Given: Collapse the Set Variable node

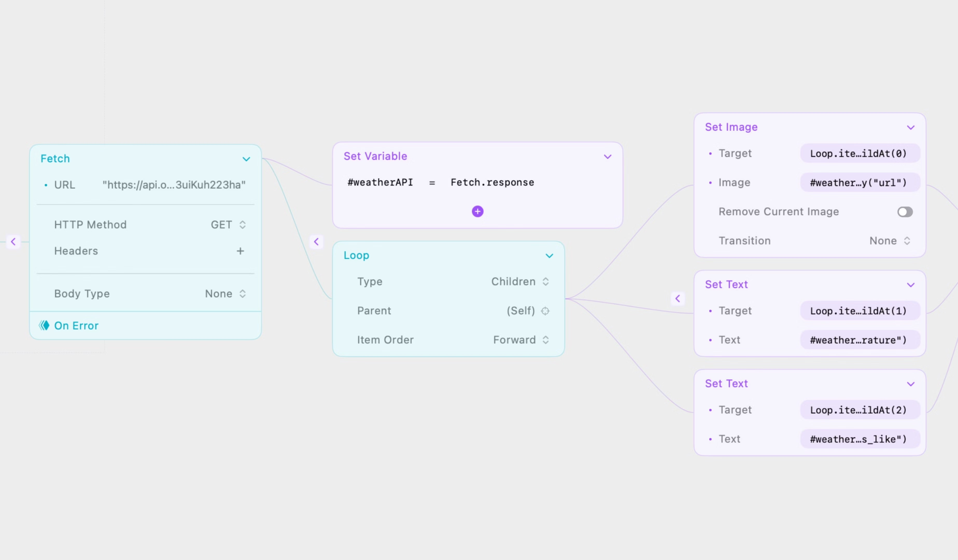Looking at the screenshot, I should pos(607,156).
